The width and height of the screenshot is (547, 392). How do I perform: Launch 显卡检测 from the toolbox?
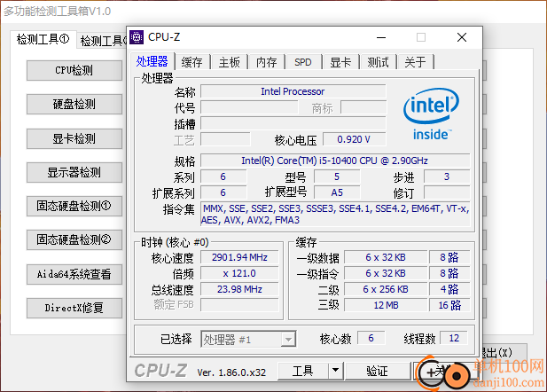pyautogui.click(x=74, y=138)
